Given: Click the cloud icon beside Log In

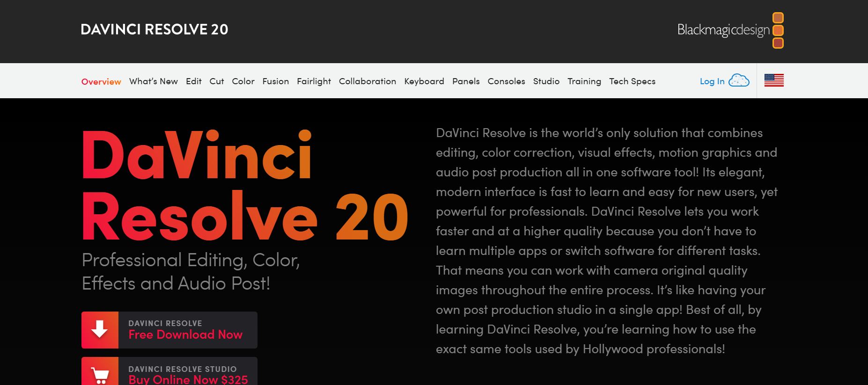Looking at the screenshot, I should coord(739,80).
